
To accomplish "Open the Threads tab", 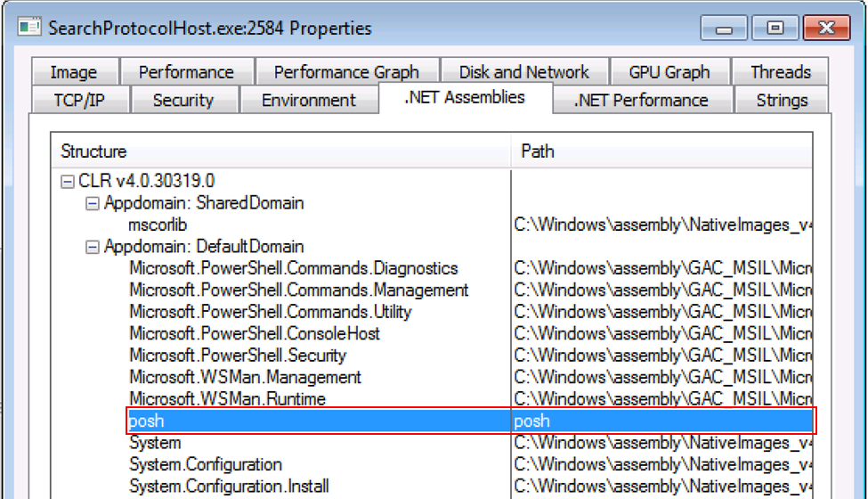I will (x=780, y=72).
